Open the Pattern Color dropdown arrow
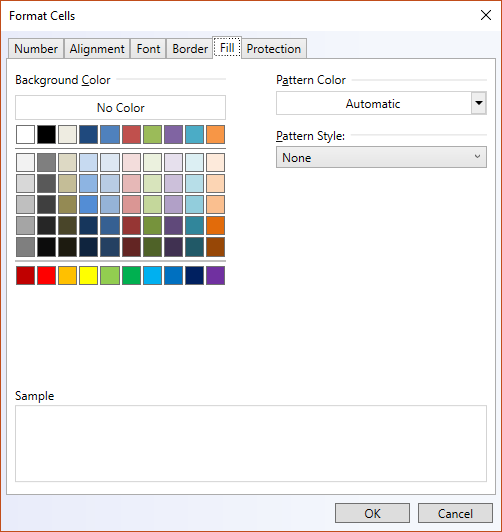502x532 pixels. (x=479, y=103)
